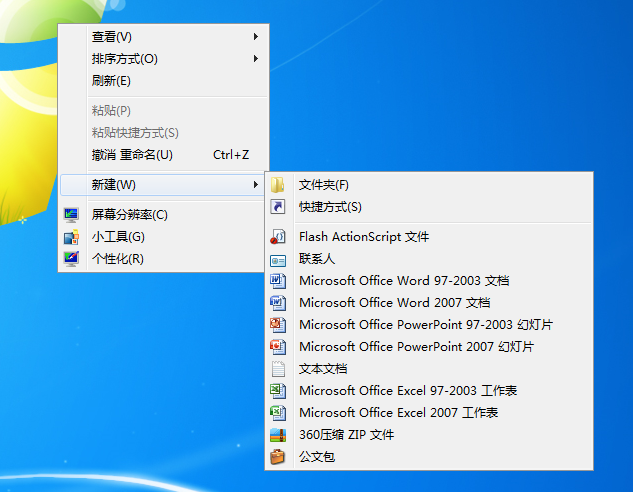Click the gadgets icon beside 小工具(G)
This screenshot has height=492, width=633.
[x=71, y=237]
